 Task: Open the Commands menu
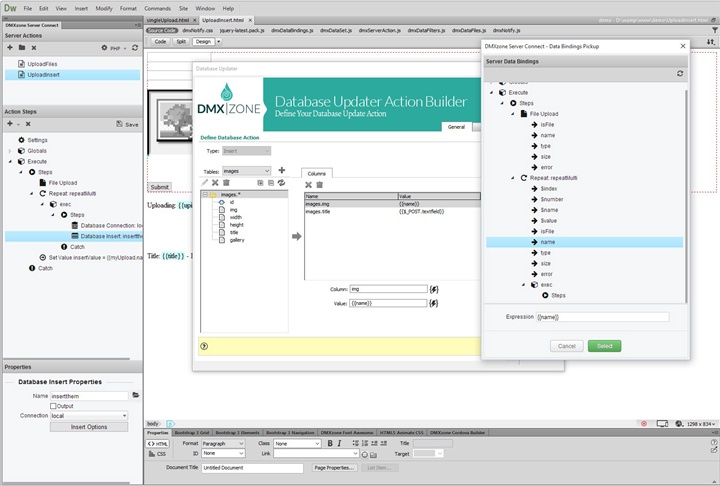click(158, 8)
